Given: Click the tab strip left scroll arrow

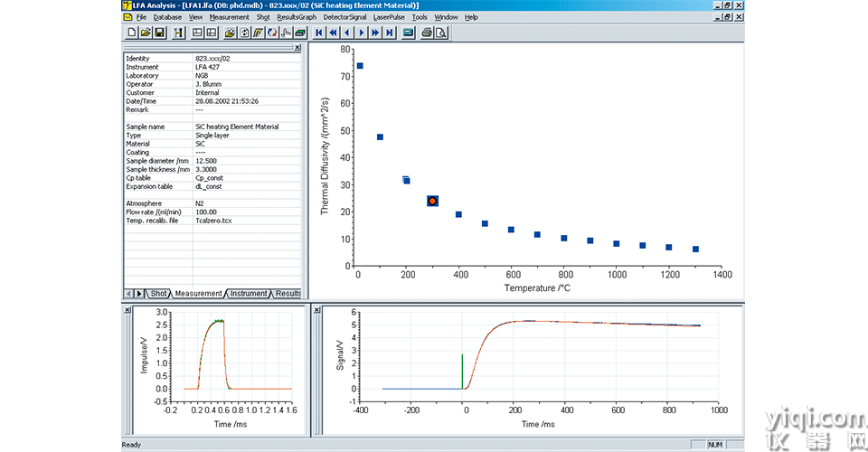Looking at the screenshot, I should [x=129, y=294].
